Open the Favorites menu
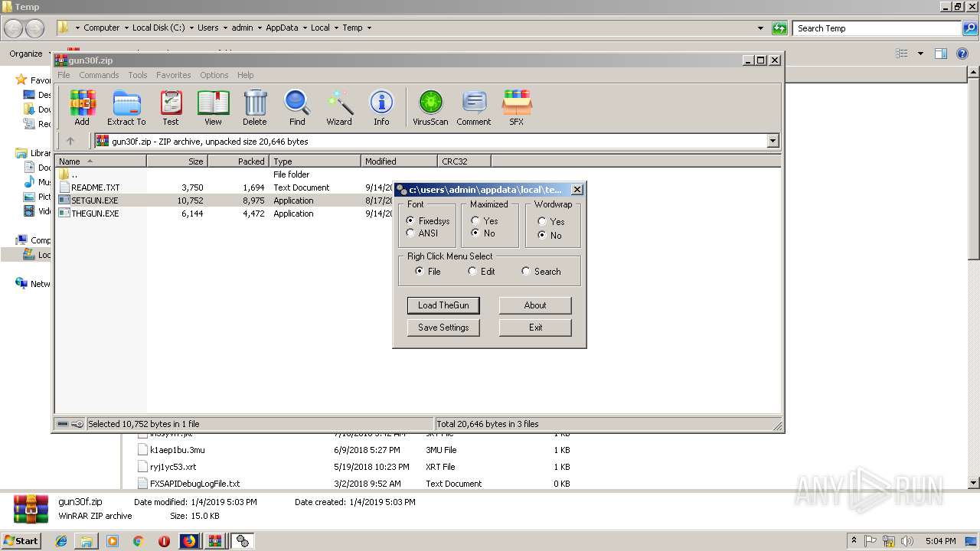This screenshot has width=980, height=551. [173, 75]
